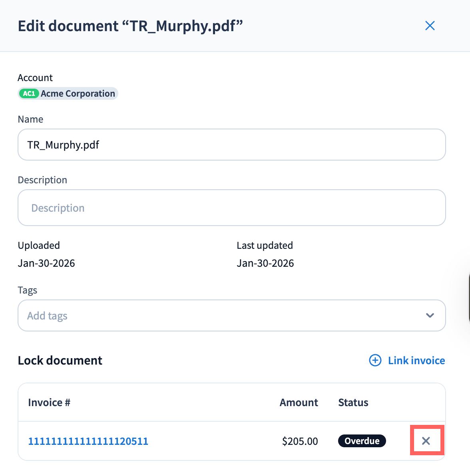Click the Add tags placeholder text
This screenshot has width=470, height=476.
[x=47, y=316]
